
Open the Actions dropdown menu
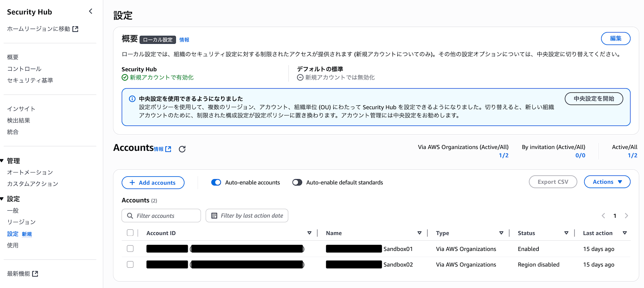pos(607,182)
